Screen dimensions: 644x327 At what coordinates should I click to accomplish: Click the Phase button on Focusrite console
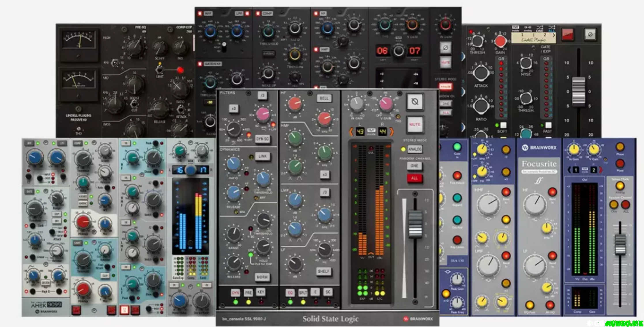click(x=620, y=147)
